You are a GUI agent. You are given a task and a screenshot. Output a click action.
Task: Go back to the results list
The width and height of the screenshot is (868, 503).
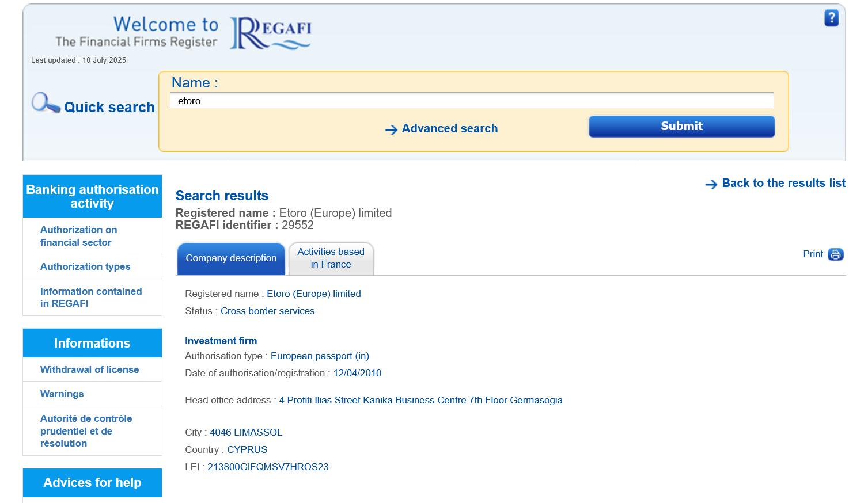tap(784, 183)
